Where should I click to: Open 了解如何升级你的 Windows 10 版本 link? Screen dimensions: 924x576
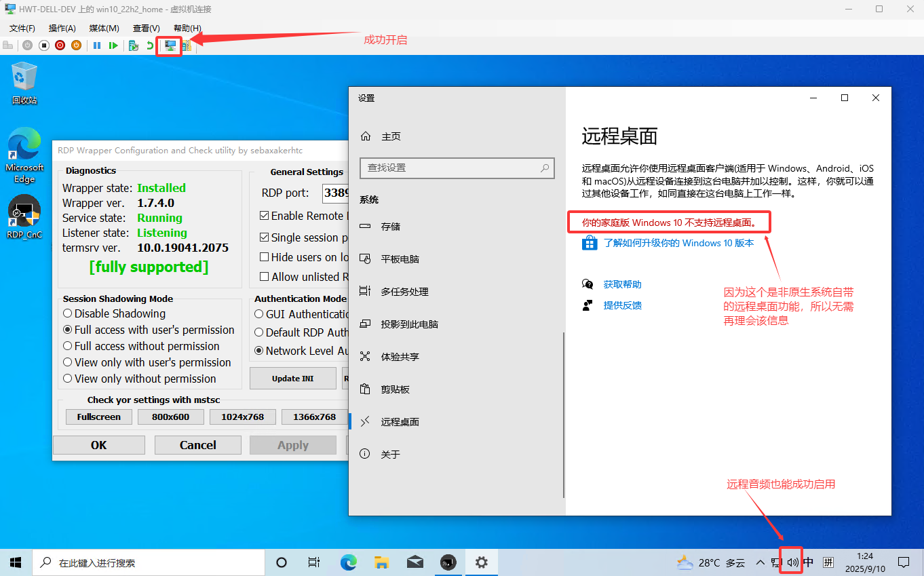tap(678, 243)
